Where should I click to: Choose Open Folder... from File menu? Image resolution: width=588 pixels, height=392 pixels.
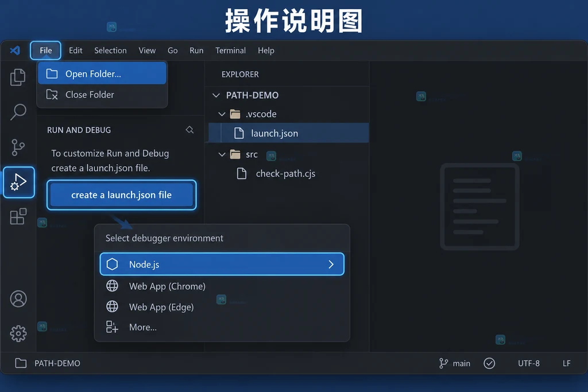pyautogui.click(x=102, y=73)
